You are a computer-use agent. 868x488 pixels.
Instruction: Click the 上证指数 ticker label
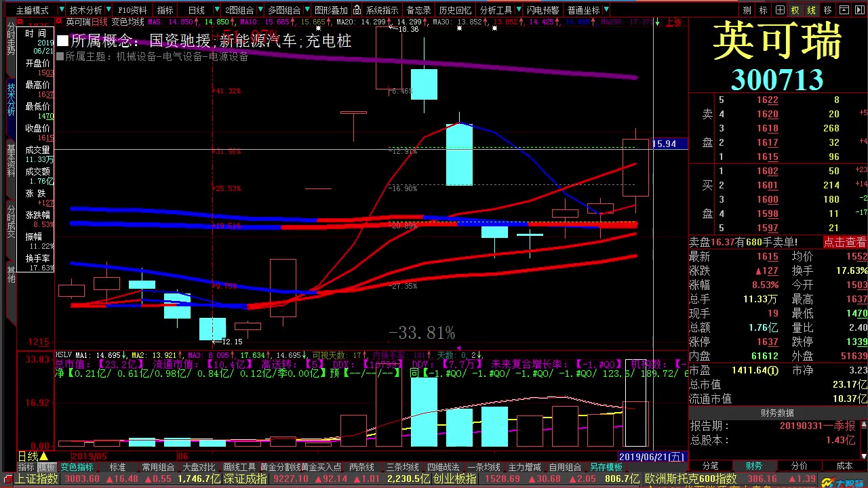click(37, 479)
